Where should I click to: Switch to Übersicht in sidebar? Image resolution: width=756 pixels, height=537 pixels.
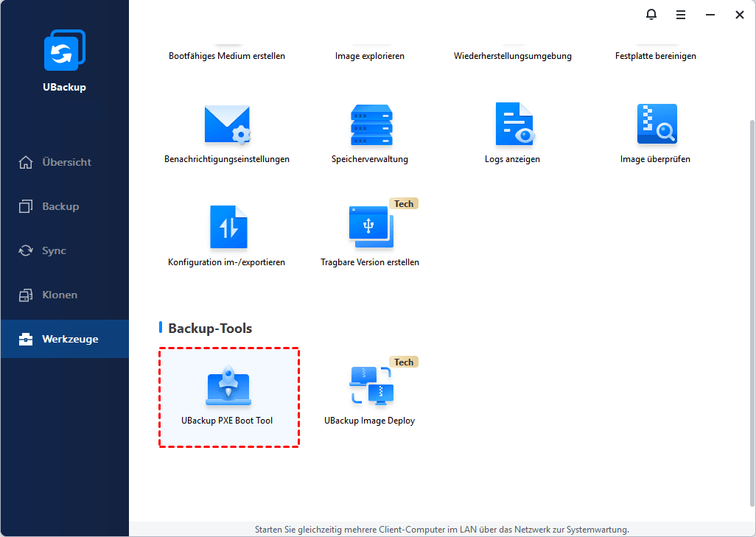coord(65,162)
